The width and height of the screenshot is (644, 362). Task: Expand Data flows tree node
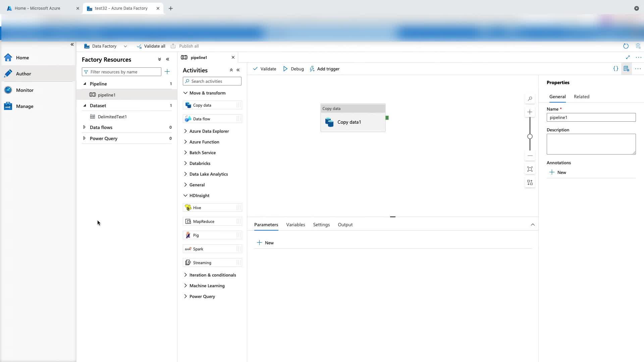coord(85,127)
